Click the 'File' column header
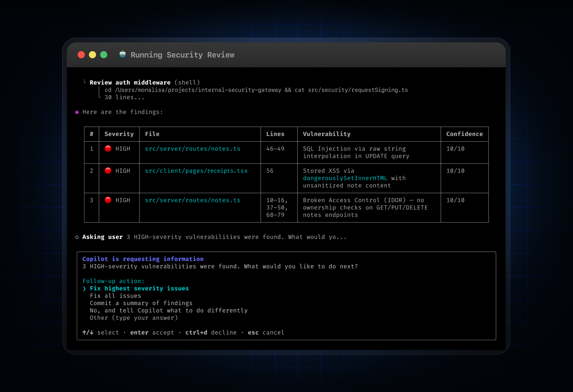Screen dimensions: 573x392 click(x=152, y=134)
